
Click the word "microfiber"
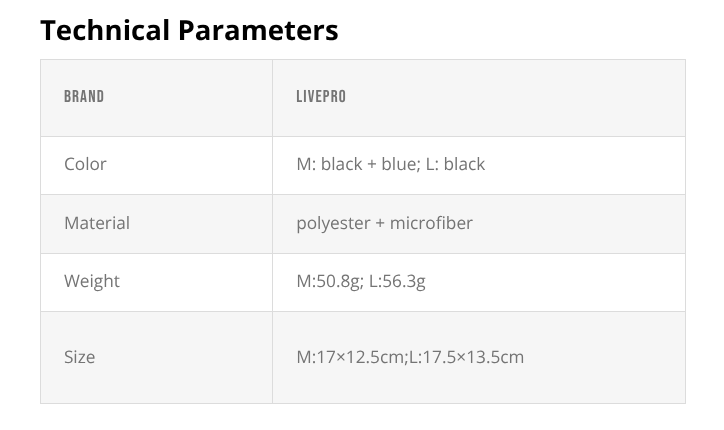432,223
